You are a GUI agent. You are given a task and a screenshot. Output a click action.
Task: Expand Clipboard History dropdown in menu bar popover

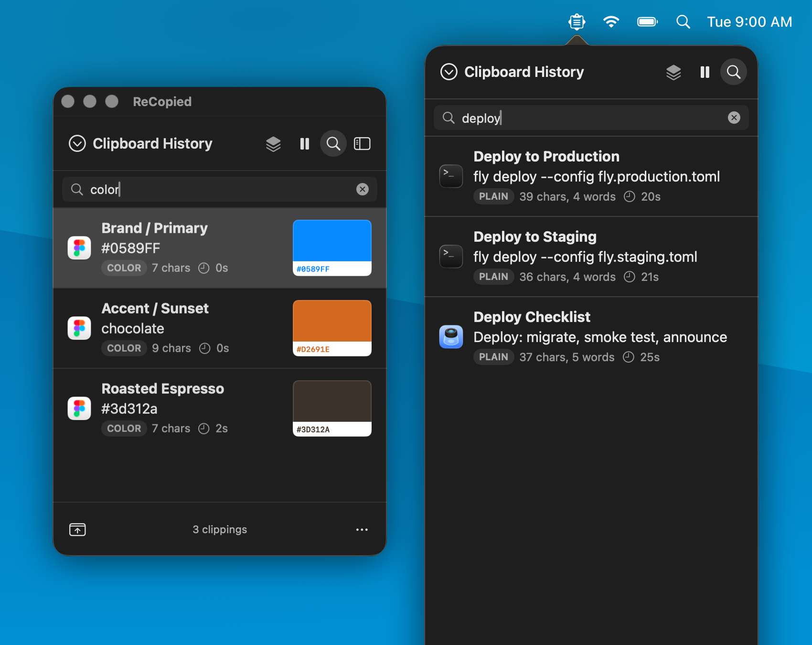[x=449, y=72]
